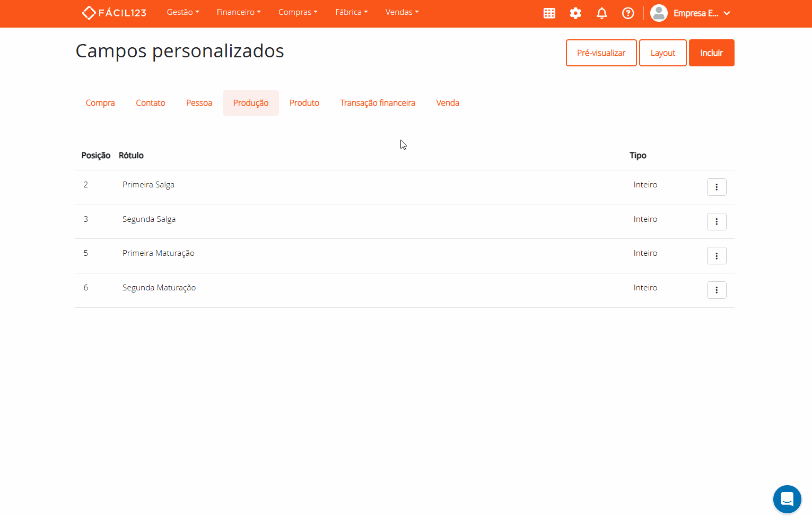
Task: Click the FÁCIL123 logo
Action: click(113, 12)
